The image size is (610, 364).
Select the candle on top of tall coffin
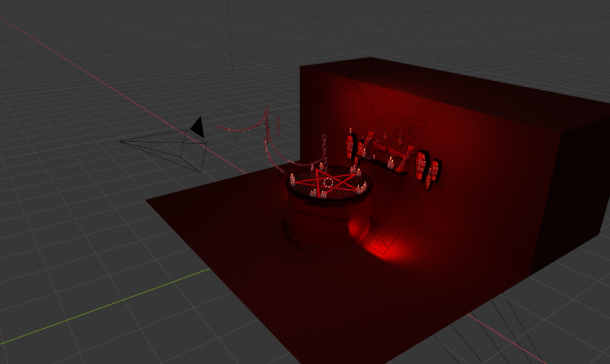click(x=350, y=130)
